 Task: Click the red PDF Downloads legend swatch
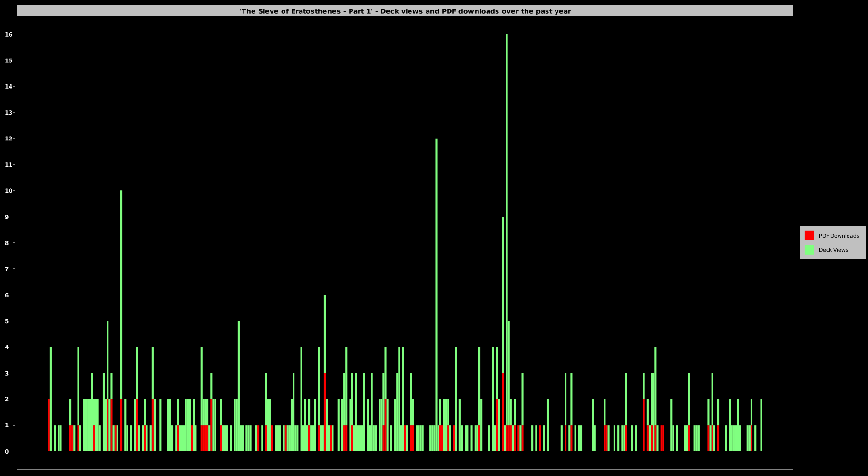pyautogui.click(x=809, y=236)
